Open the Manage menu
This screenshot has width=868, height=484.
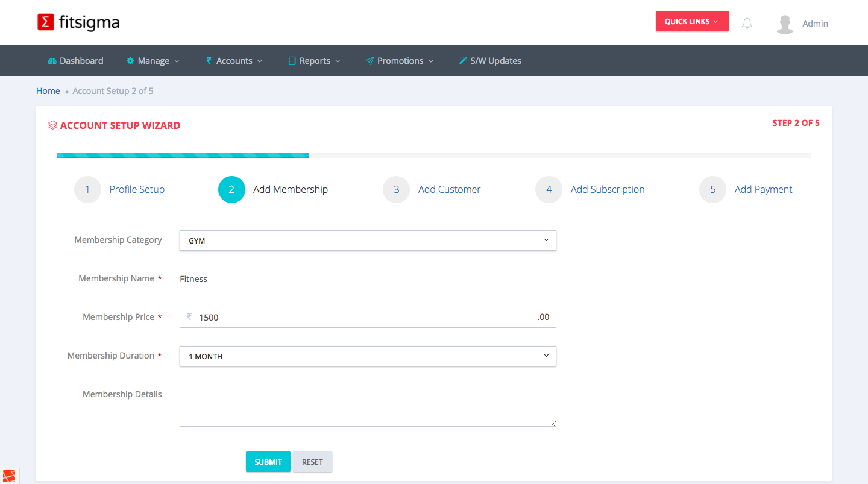(153, 61)
